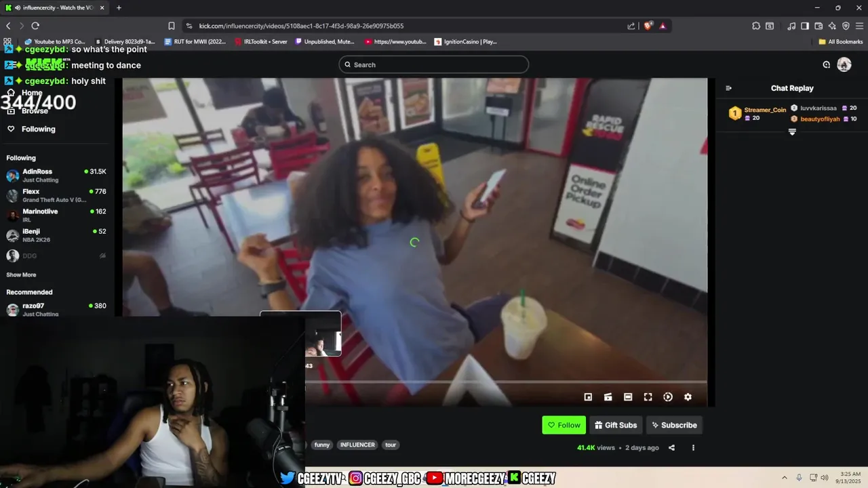Open the Brave VPN shield icon
The image size is (868, 488).
point(846,26)
